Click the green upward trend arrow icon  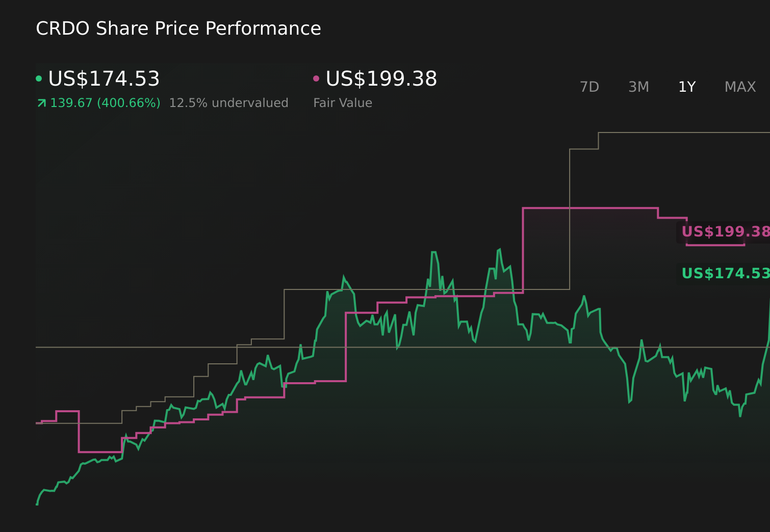42,103
